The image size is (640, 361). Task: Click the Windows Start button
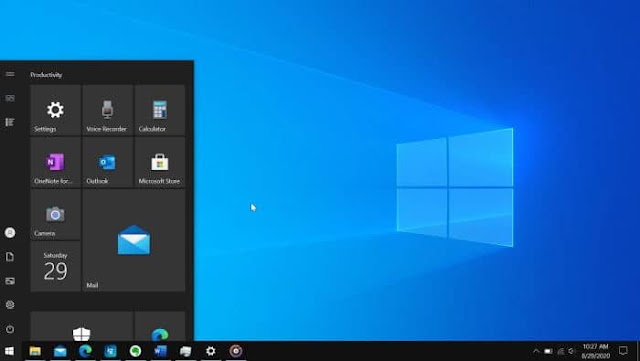coord(9,351)
